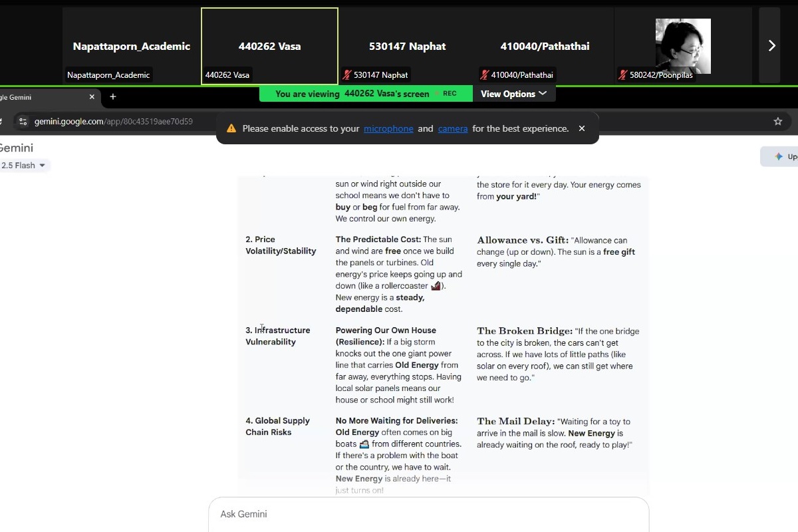
Task: Click the gemini.google.com address bar URL
Action: (113, 121)
